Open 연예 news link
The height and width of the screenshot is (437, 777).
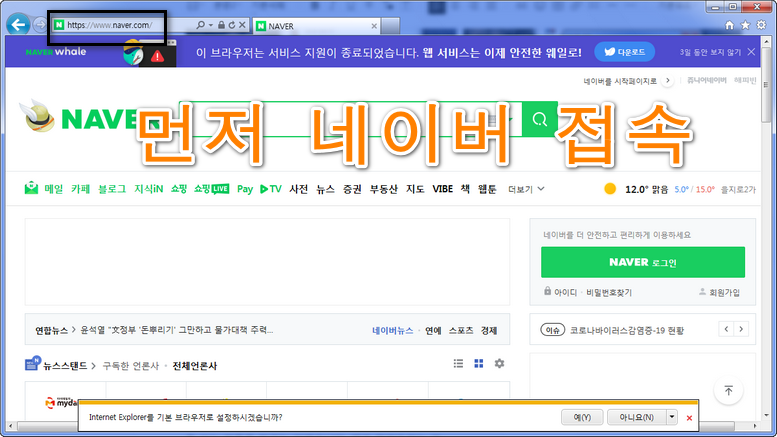[x=433, y=330]
